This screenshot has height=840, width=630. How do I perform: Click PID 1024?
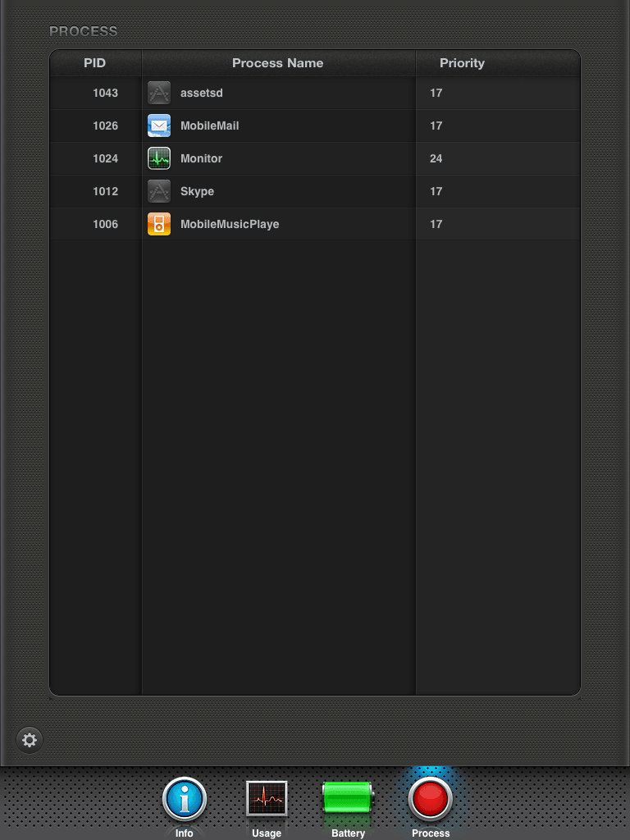(105, 158)
